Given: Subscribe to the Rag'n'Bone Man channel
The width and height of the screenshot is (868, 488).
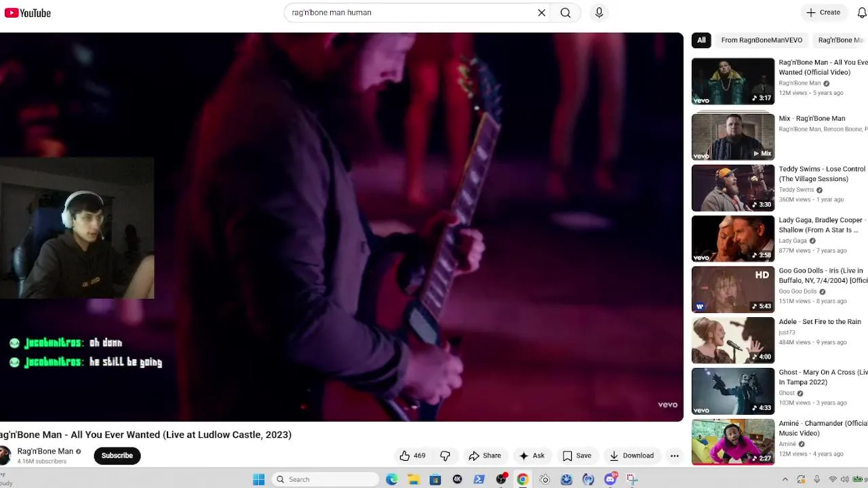Looking at the screenshot, I should coord(117,455).
